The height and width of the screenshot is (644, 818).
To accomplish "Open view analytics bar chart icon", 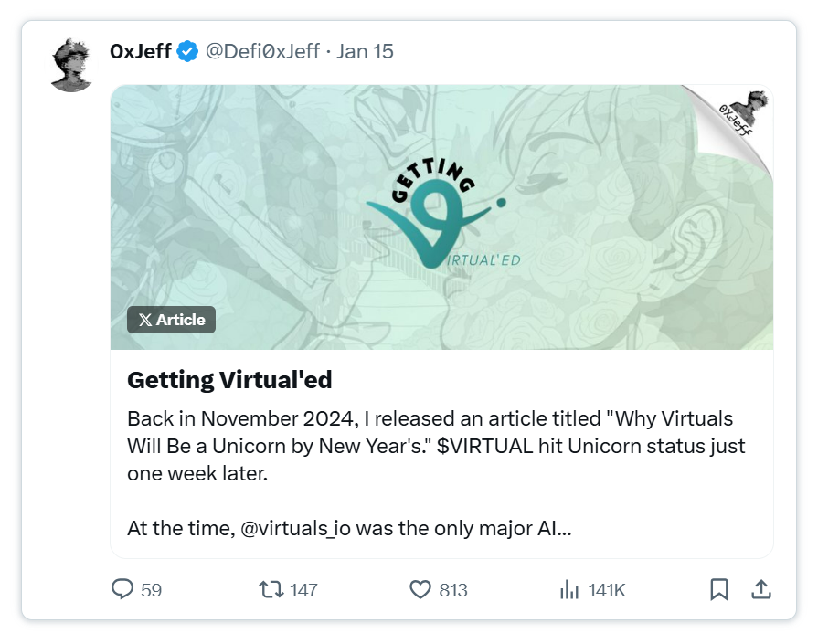I will tap(569, 590).
